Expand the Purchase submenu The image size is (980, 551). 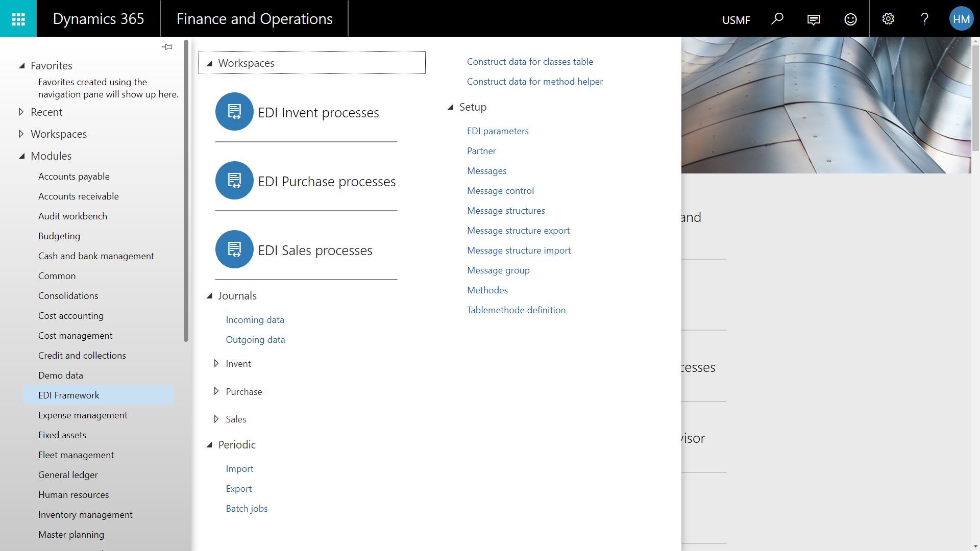tap(216, 391)
